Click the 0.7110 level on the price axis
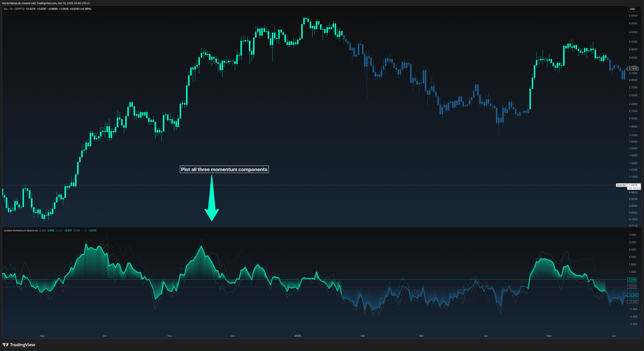Image resolution: width=644 pixels, height=351 pixels. coord(633,226)
